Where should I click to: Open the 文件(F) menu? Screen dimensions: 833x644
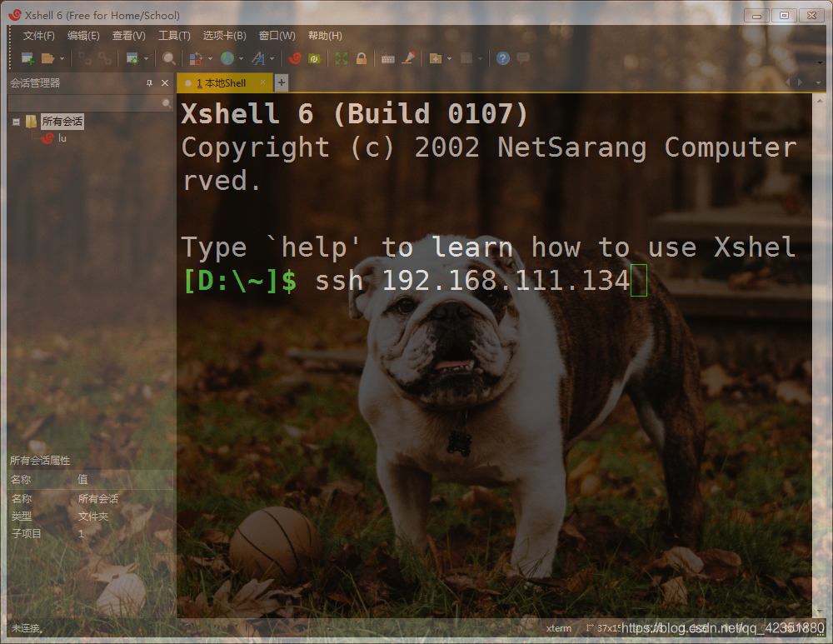tap(38, 36)
